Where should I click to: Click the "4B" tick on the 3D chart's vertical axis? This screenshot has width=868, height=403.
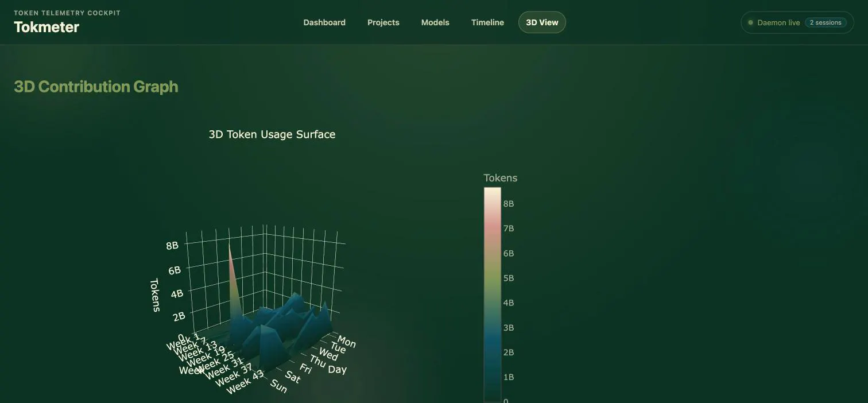(177, 293)
